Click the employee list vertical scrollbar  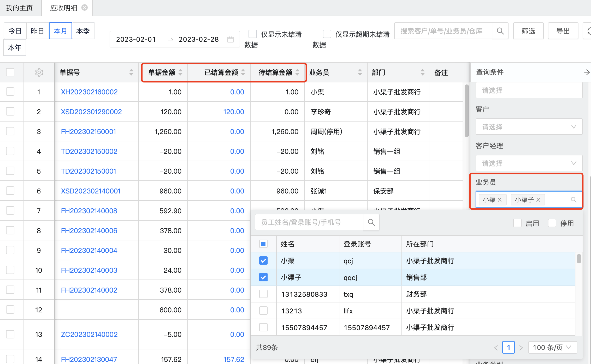[579, 259]
